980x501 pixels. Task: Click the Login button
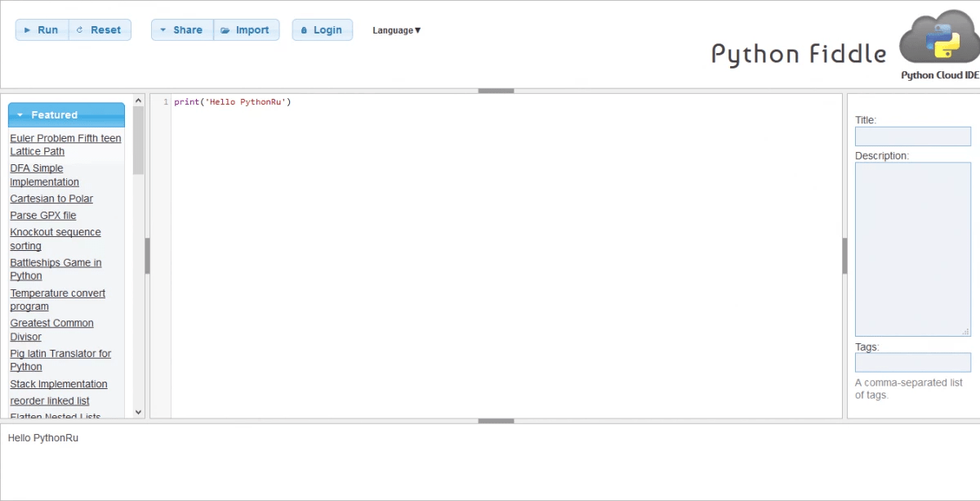coord(323,30)
